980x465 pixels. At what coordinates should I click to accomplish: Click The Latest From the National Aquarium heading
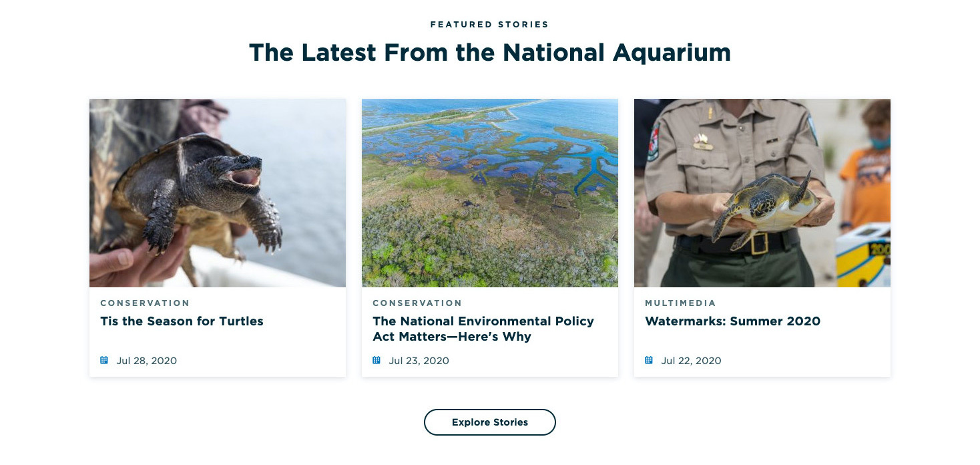coord(489,53)
